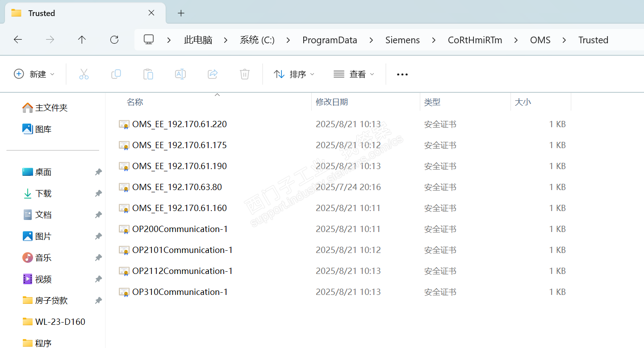Click certificate icon of OMS_EE_192.170.61.220
This screenshot has height=348, width=644.
(x=124, y=124)
